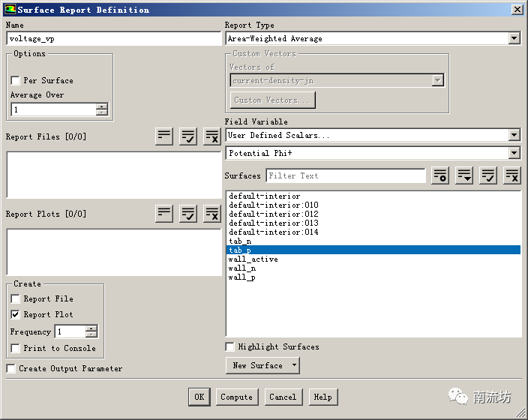Select all entries in Report Files list
Viewport: 528px width, 420px height.
coord(188,136)
